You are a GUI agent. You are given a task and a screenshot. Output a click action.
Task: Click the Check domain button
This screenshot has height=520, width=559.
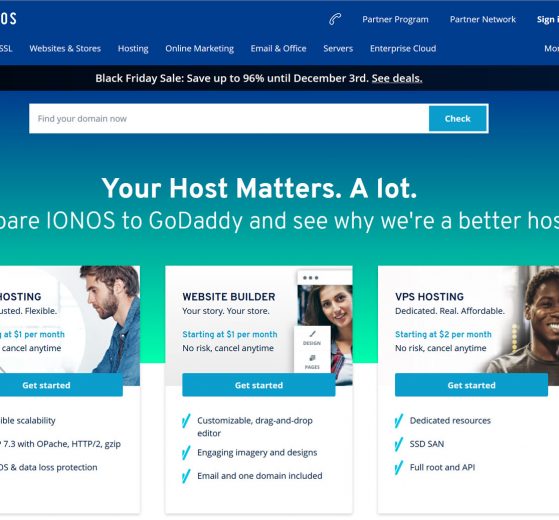pyautogui.click(x=458, y=119)
